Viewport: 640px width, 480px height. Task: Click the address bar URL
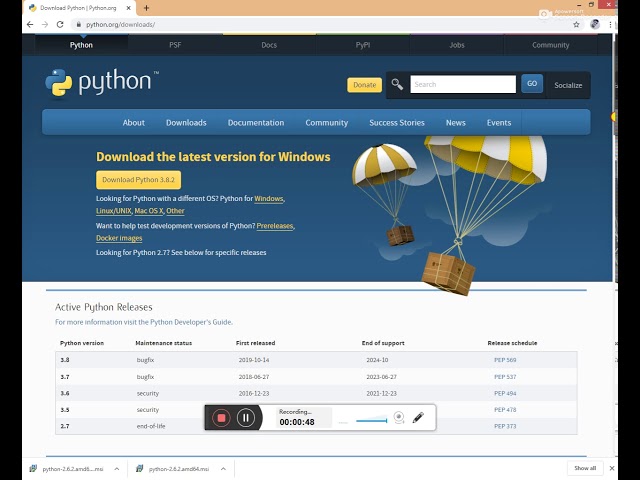(x=120, y=24)
